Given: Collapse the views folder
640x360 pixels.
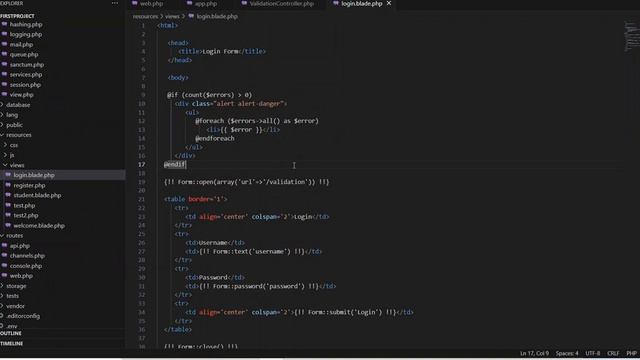Looking at the screenshot, I should point(17,165).
